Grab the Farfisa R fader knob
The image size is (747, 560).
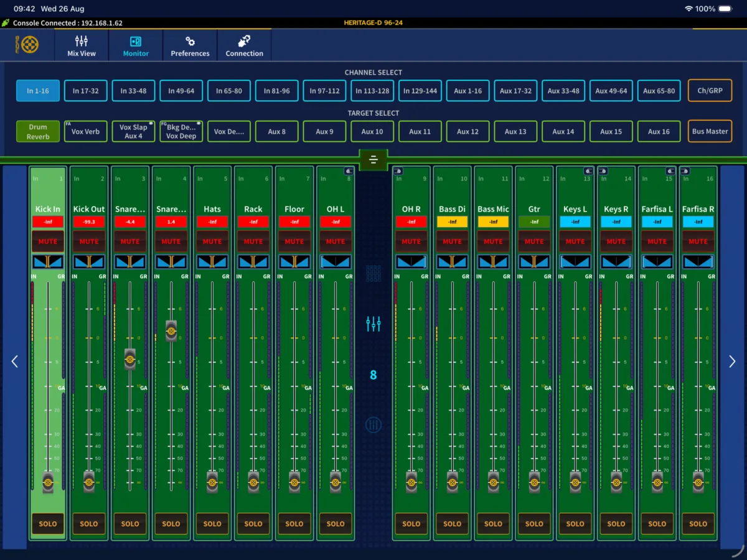698,482
